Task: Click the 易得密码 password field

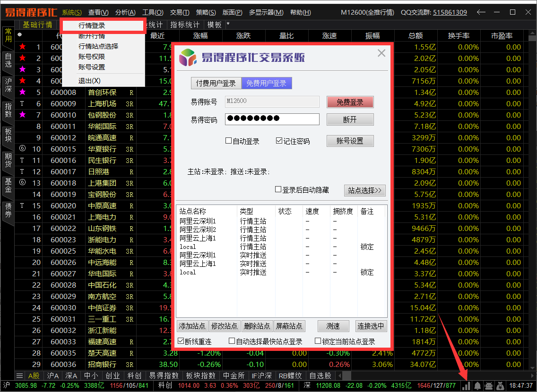Action: [x=272, y=119]
